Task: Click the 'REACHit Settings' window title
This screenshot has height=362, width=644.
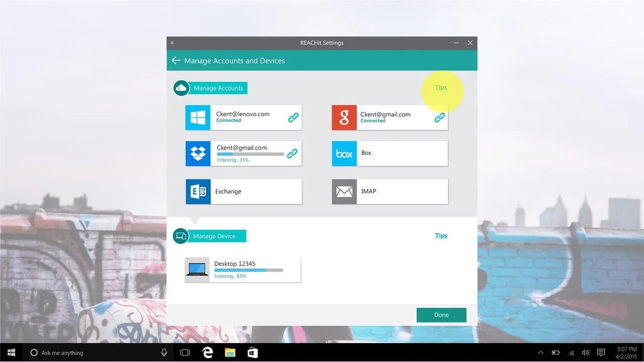Action: coord(322,43)
